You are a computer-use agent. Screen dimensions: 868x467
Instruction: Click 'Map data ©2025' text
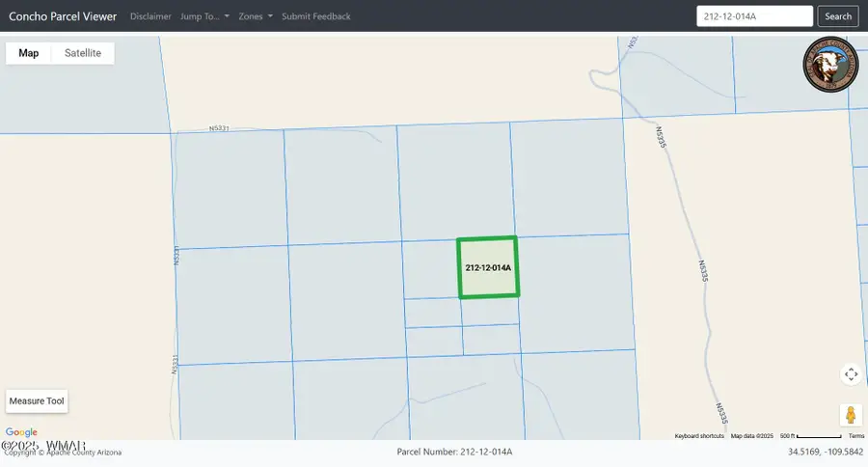point(751,436)
